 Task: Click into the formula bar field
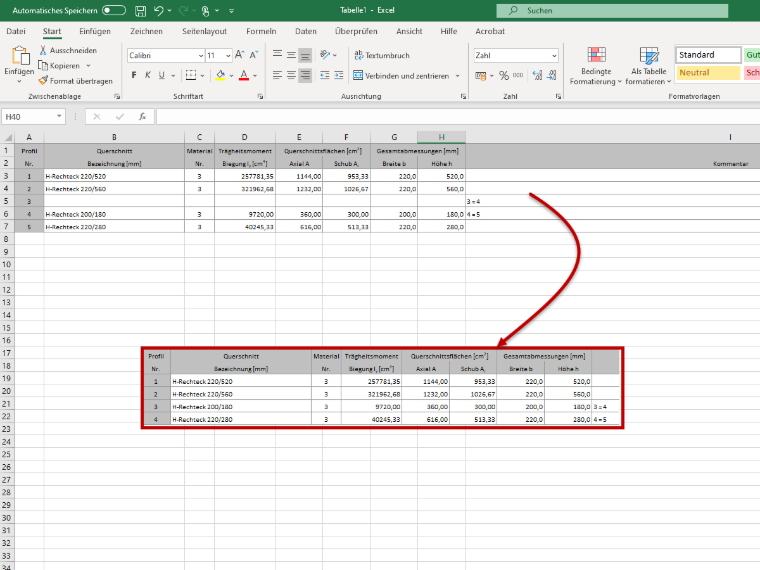click(458, 116)
